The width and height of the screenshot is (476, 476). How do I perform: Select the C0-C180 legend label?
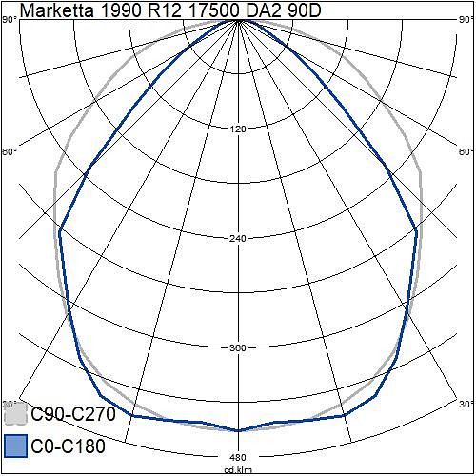click(x=69, y=446)
